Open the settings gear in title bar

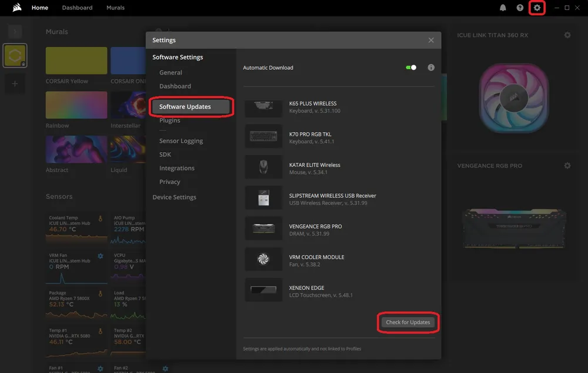click(x=537, y=8)
